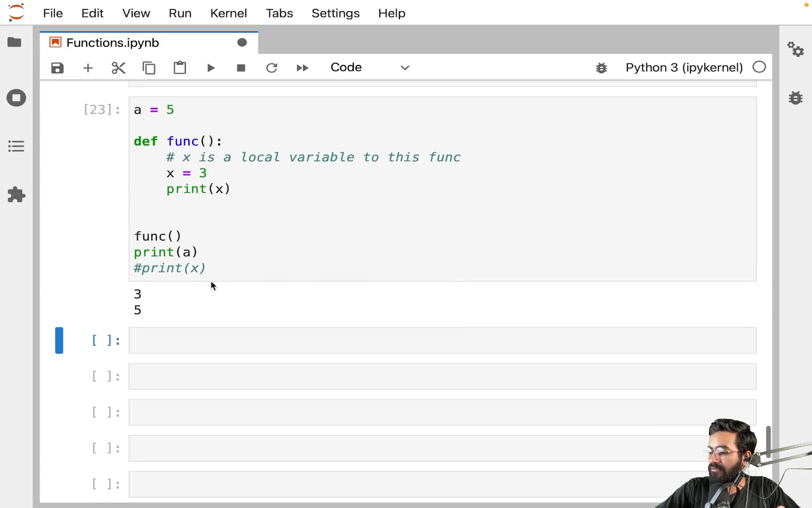Open the Settings menu

click(x=335, y=13)
